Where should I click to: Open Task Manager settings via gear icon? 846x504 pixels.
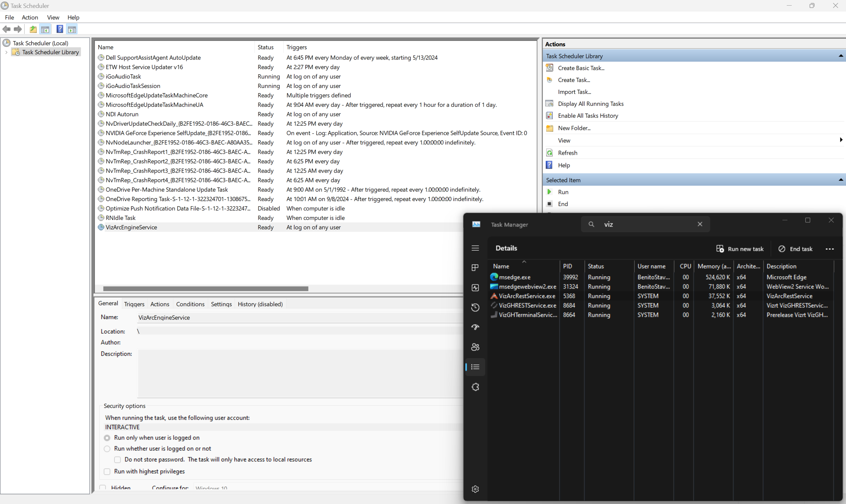(475, 489)
